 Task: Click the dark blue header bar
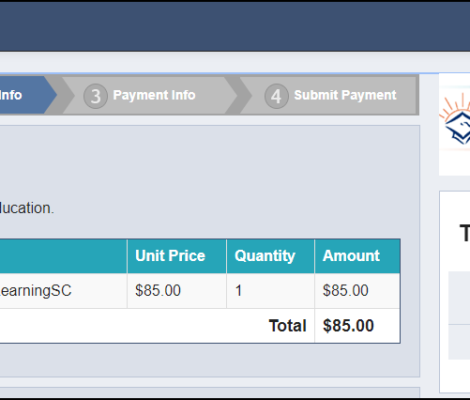coord(235,27)
